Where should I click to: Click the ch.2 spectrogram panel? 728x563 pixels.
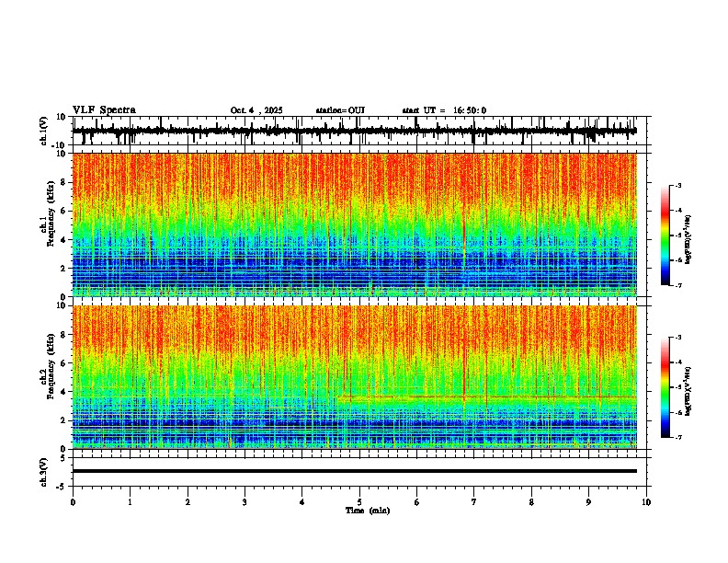(x=355, y=377)
